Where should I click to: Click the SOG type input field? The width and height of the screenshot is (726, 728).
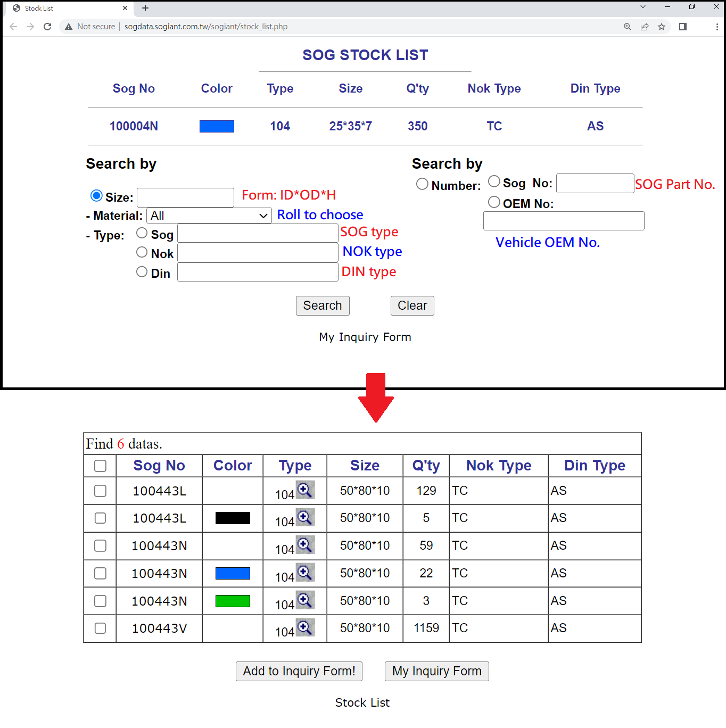pyautogui.click(x=258, y=233)
